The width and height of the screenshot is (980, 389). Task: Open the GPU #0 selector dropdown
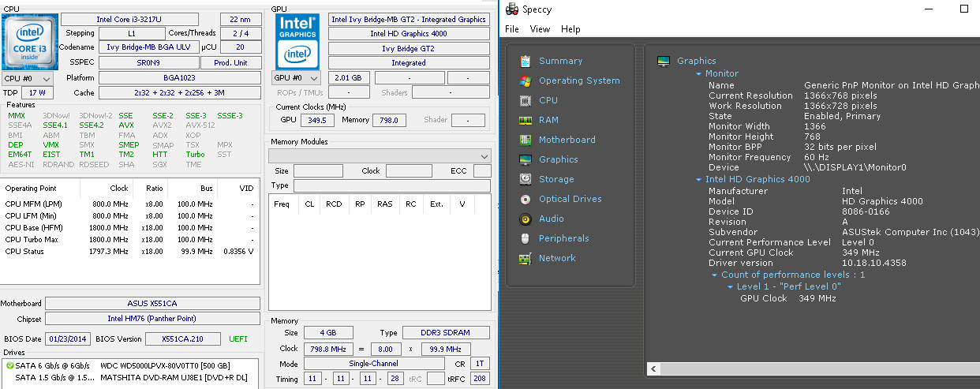[x=297, y=78]
